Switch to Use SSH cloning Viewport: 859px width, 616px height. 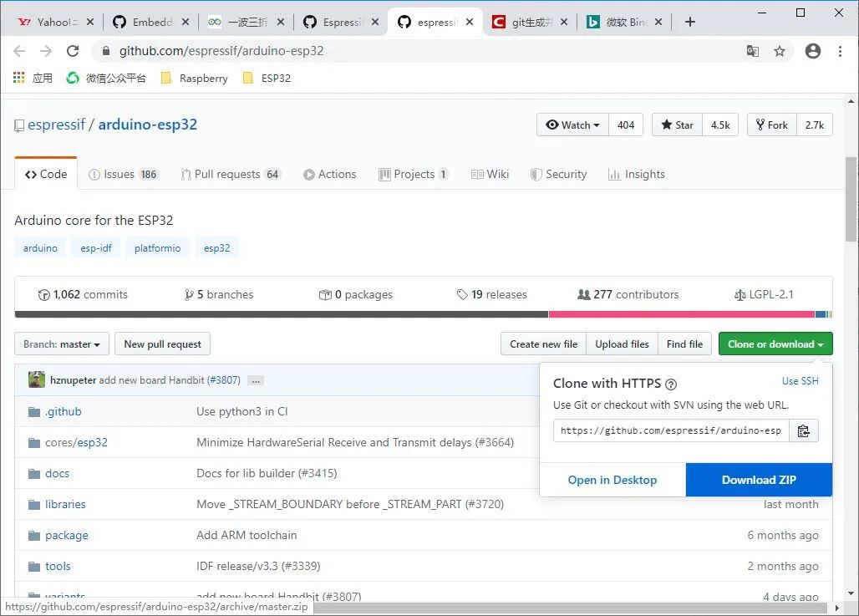tap(800, 381)
